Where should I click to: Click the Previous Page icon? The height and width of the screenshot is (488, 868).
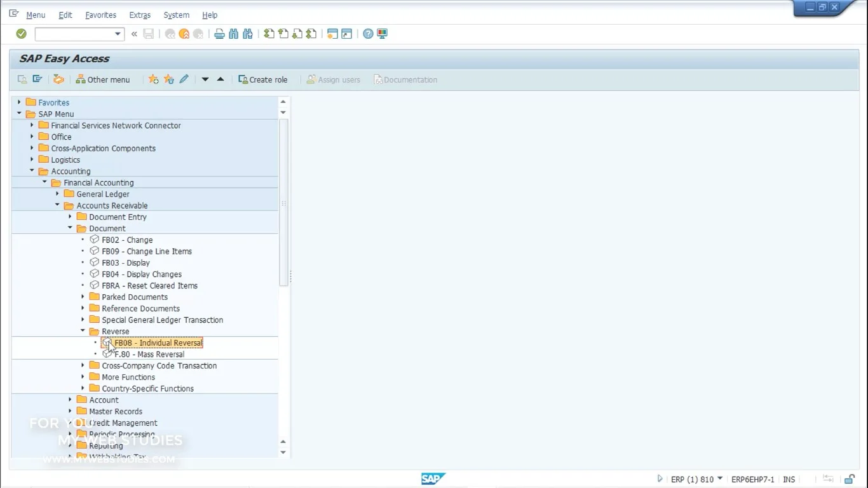pyautogui.click(x=283, y=34)
